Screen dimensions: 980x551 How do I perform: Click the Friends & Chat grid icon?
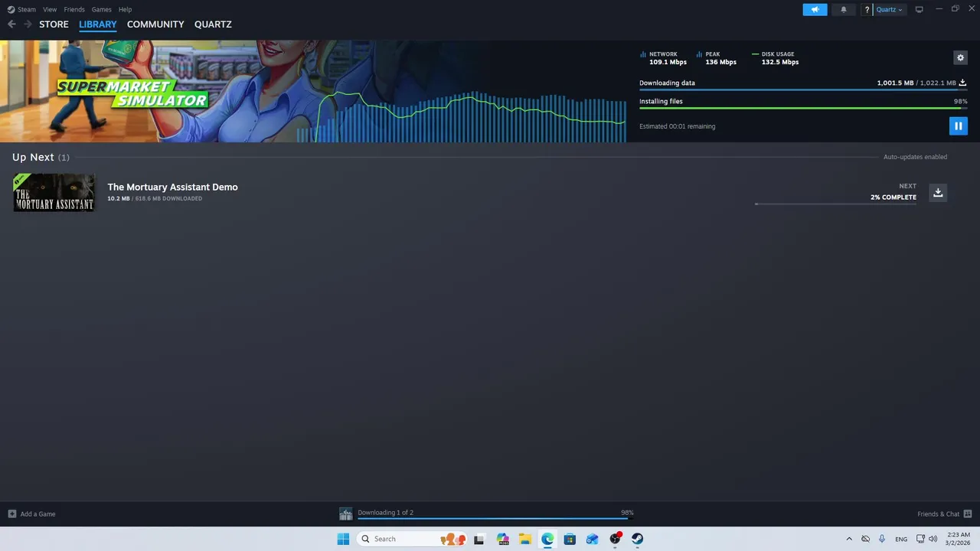pyautogui.click(x=968, y=514)
